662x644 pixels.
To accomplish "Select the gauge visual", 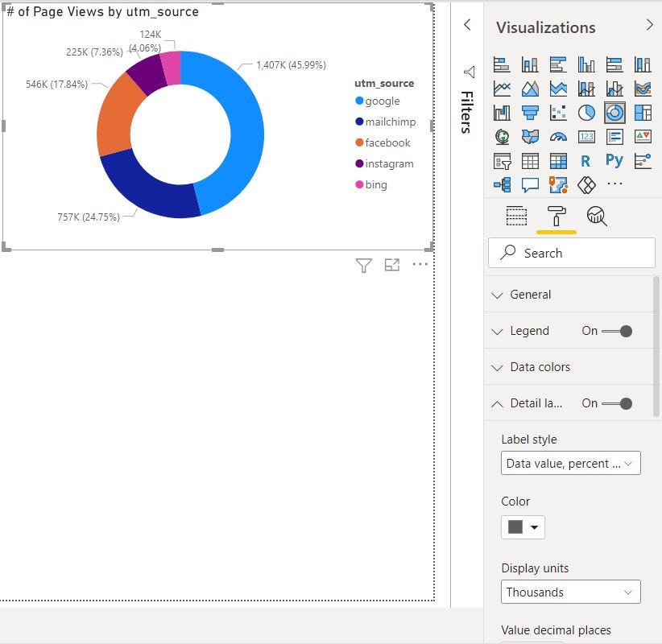I will point(558,137).
